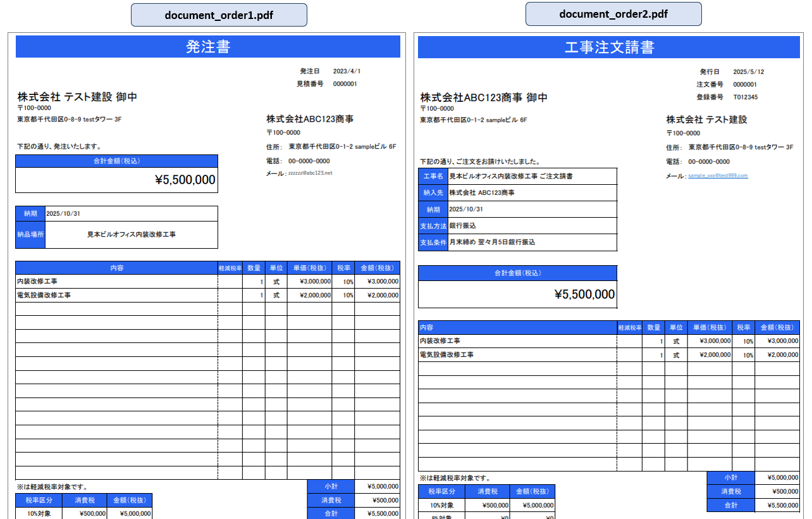Click the 支払方法 label cell
The width and height of the screenshot is (812, 519).
tap(433, 225)
